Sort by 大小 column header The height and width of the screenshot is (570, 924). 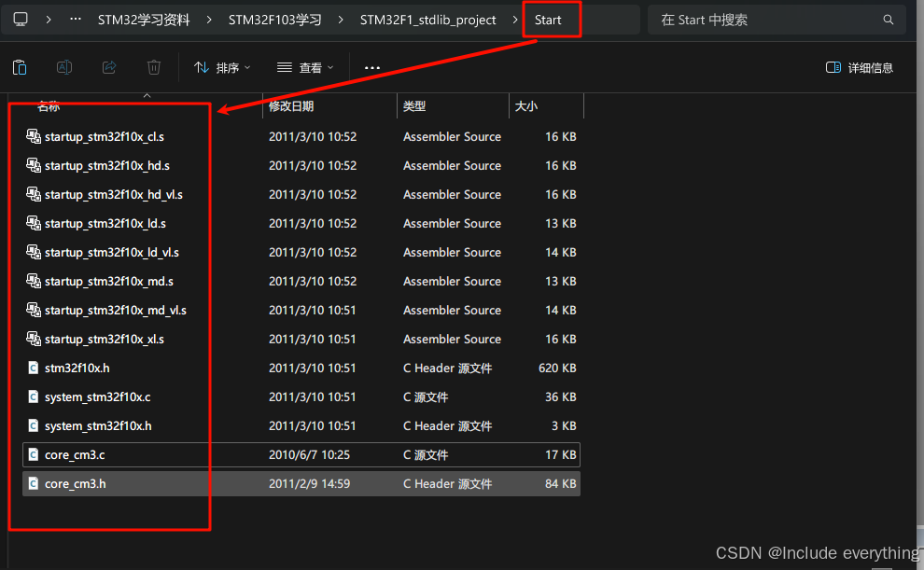(526, 106)
